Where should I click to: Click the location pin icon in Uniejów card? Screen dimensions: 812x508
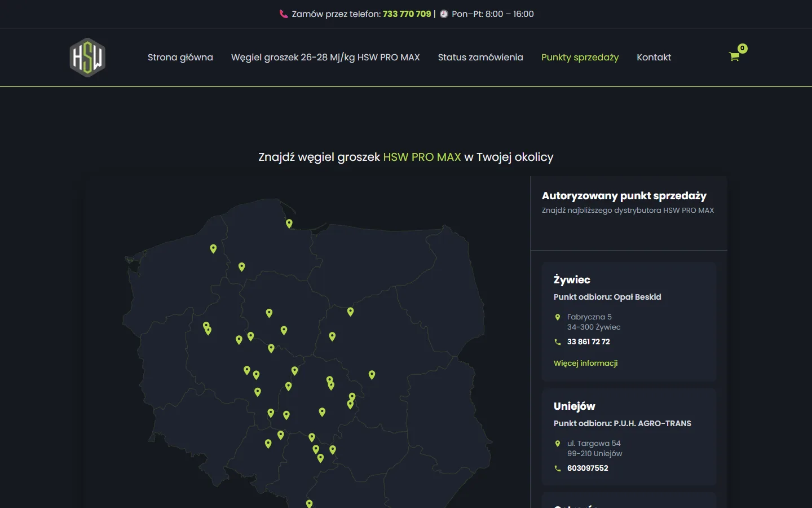click(558, 444)
